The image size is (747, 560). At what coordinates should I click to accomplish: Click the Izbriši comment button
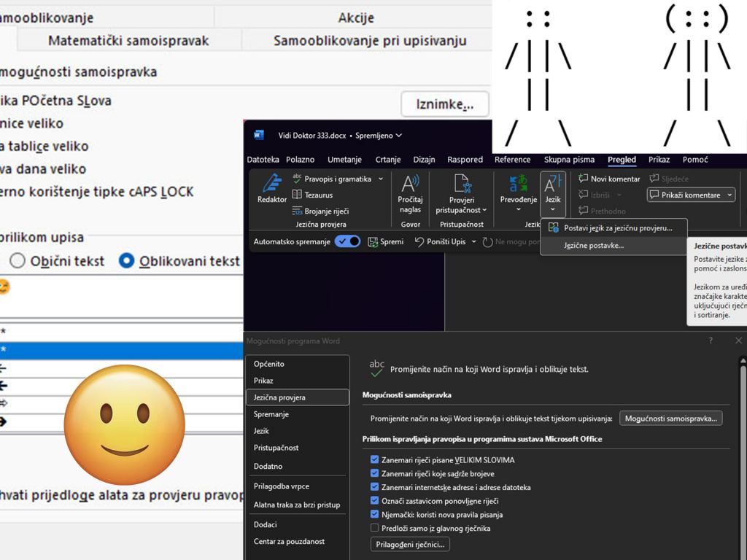tap(594, 195)
